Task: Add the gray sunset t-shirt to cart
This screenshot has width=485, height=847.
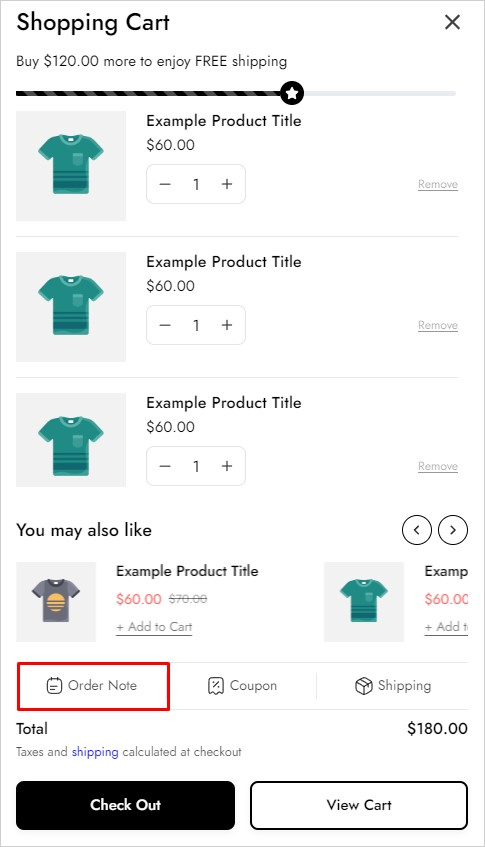Action: pyautogui.click(x=154, y=627)
